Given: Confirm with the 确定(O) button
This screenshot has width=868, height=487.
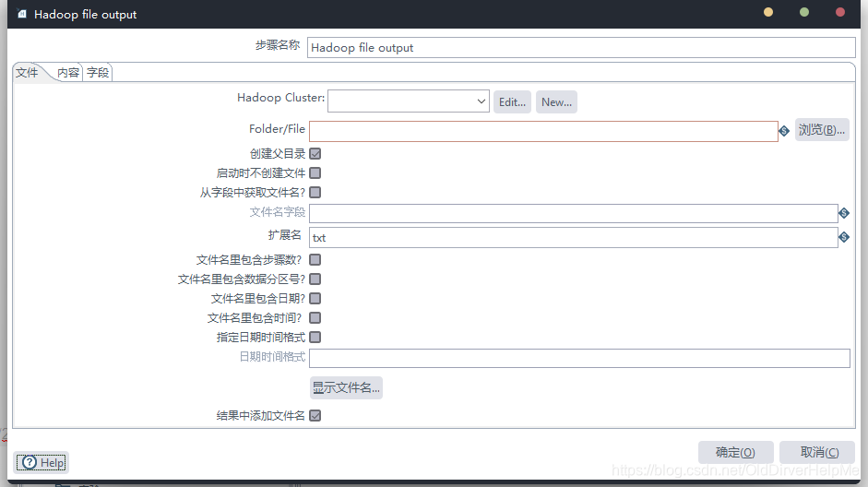Looking at the screenshot, I should click(735, 452).
